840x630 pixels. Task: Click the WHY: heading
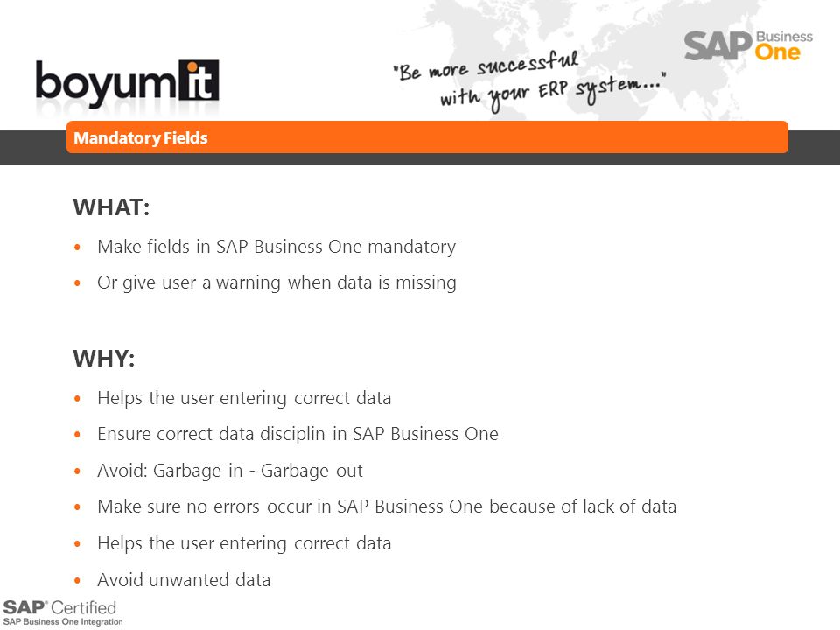point(104,359)
